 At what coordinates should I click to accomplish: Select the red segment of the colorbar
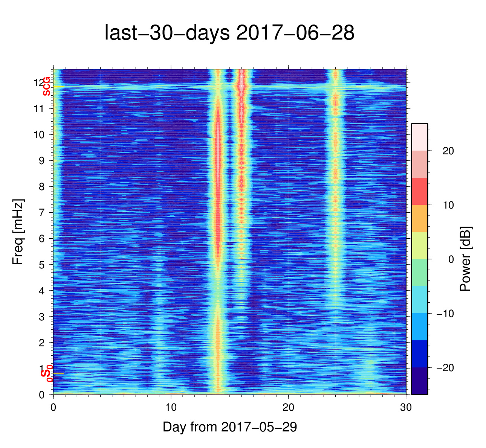click(x=419, y=191)
